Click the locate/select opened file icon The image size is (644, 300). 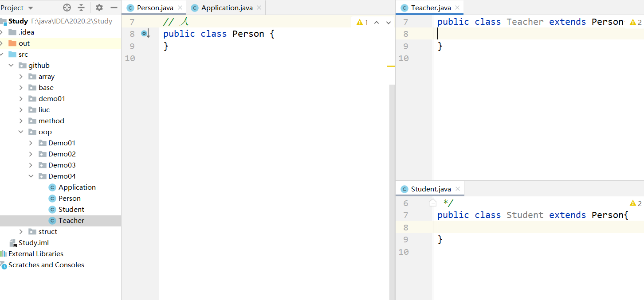pyautogui.click(x=67, y=8)
